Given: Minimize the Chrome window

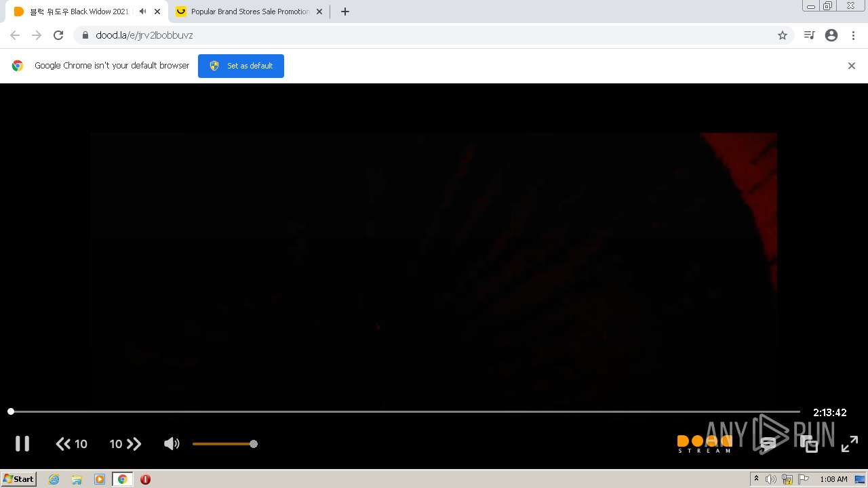Looking at the screenshot, I should [811, 6].
